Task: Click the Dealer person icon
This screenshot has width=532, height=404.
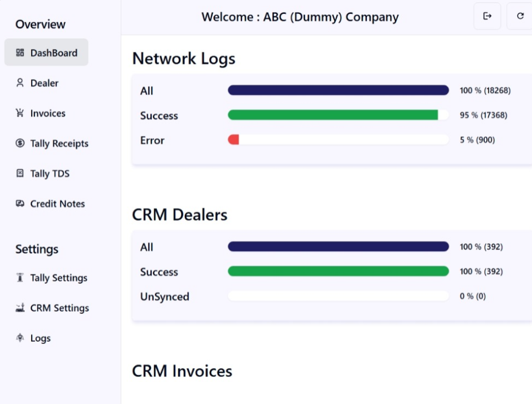Action: (x=20, y=83)
